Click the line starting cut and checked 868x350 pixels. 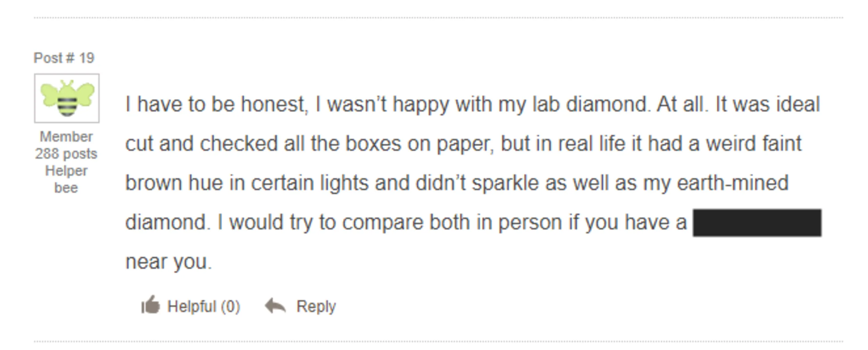(464, 144)
